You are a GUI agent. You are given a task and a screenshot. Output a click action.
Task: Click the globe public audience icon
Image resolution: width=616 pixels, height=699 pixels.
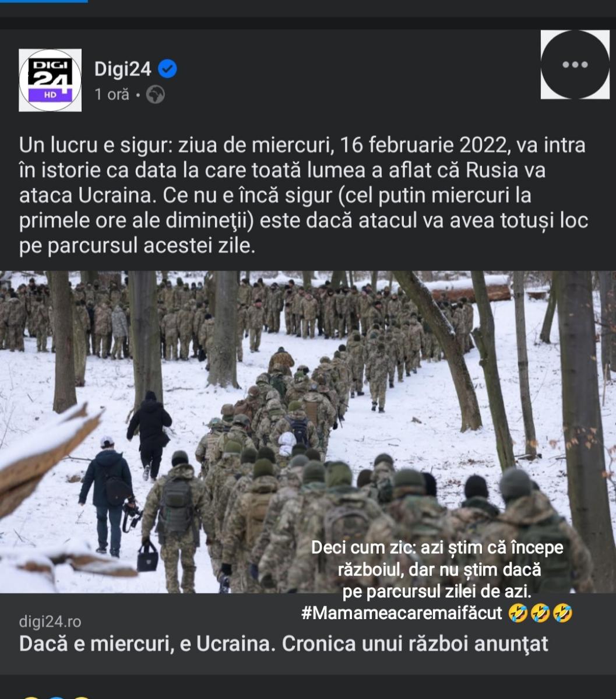point(155,94)
